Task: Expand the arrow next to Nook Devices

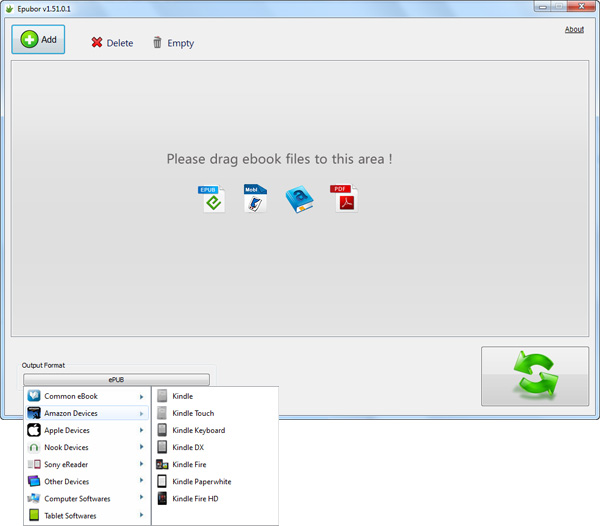Action: click(x=141, y=447)
